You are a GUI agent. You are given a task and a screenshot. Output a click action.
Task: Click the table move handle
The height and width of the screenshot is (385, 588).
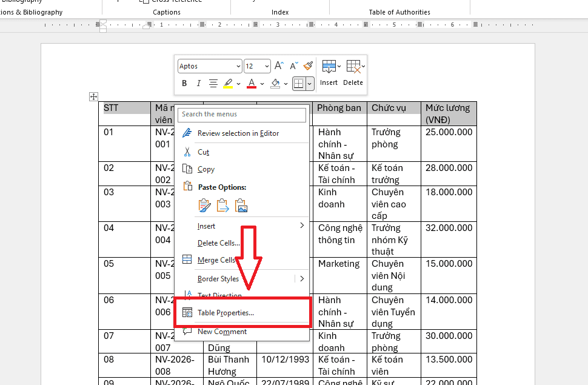click(x=93, y=96)
